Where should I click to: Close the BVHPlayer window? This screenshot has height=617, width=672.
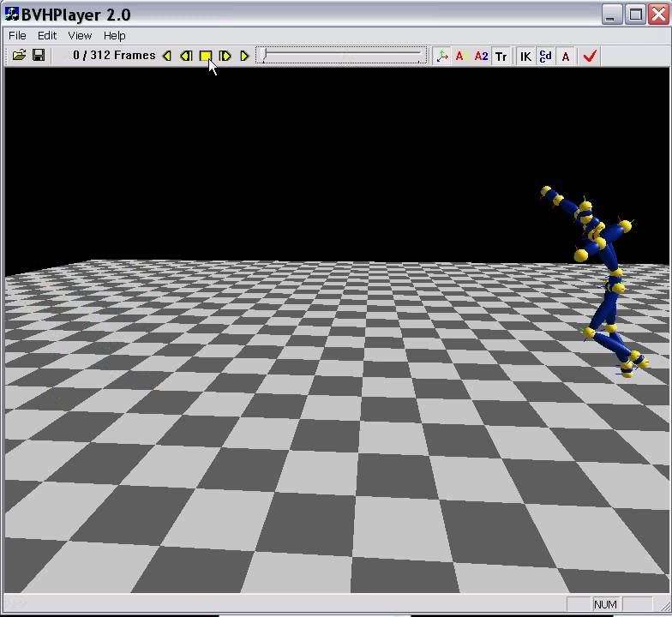tap(658, 15)
